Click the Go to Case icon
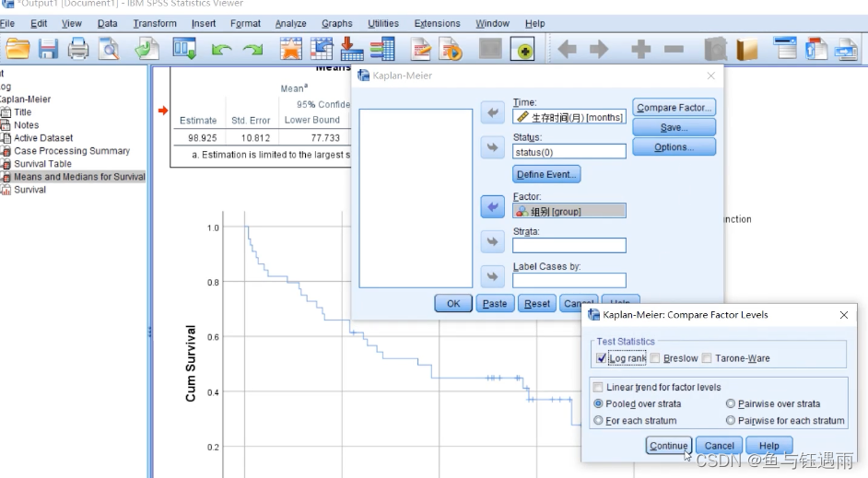 (x=322, y=49)
